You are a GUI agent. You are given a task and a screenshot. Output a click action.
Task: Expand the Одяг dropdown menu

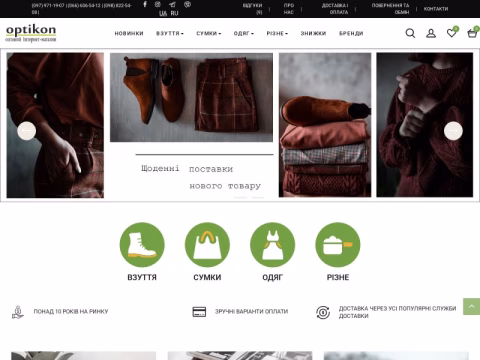coord(244,33)
